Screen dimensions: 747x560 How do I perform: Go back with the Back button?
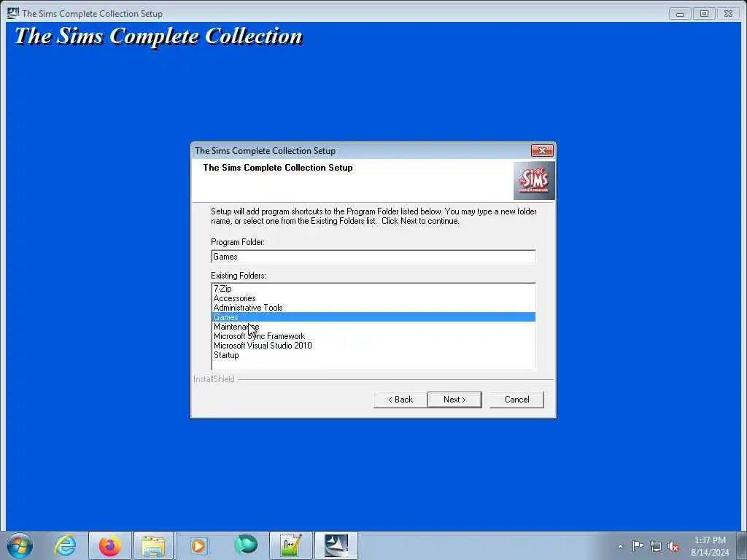[400, 400]
